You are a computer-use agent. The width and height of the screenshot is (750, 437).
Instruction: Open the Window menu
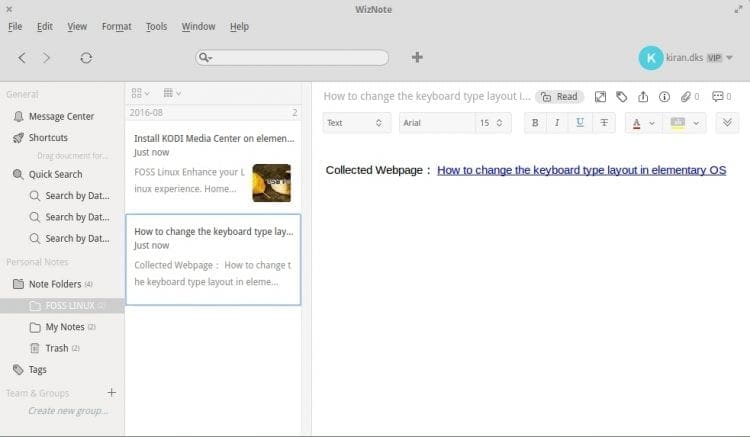198,26
